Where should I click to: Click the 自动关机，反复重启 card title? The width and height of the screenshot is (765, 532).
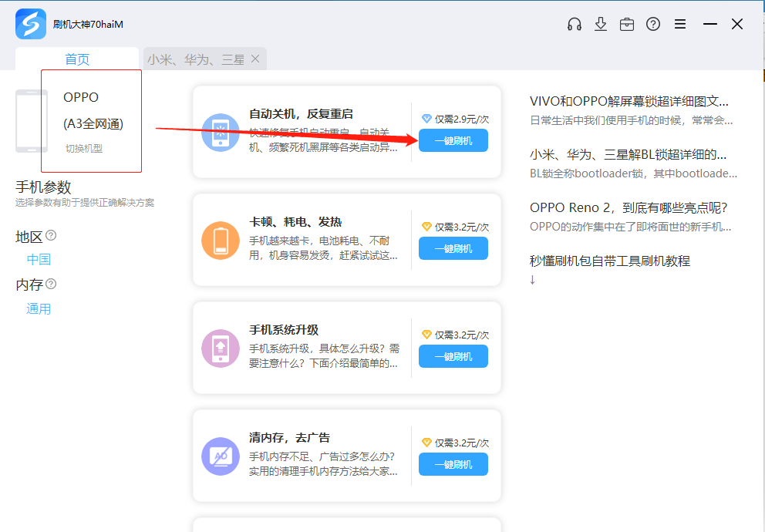(301, 114)
